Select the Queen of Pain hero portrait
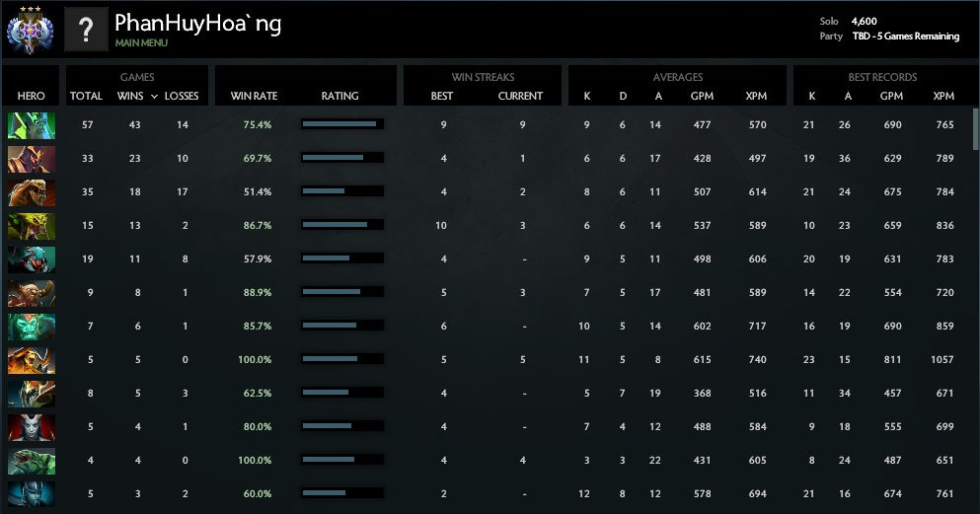Viewport: 980px width, 514px height. tap(31, 427)
